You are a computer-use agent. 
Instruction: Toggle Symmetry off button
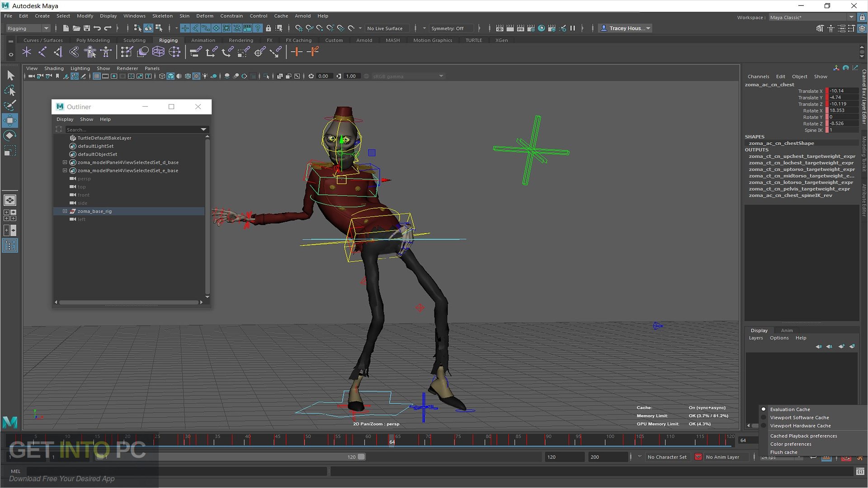click(449, 28)
